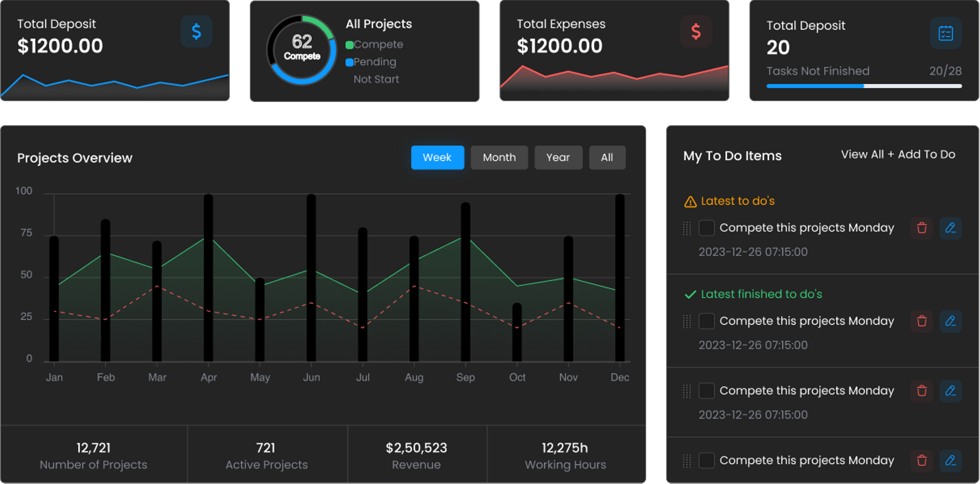The image size is (980, 484).
Task: Click drag handle of the third to-do item
Action: pyautogui.click(x=687, y=392)
